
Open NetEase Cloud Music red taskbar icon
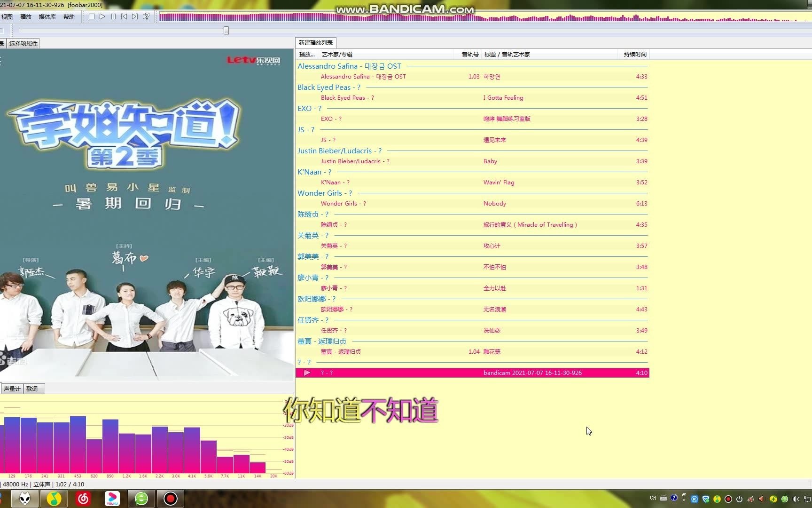tap(83, 499)
